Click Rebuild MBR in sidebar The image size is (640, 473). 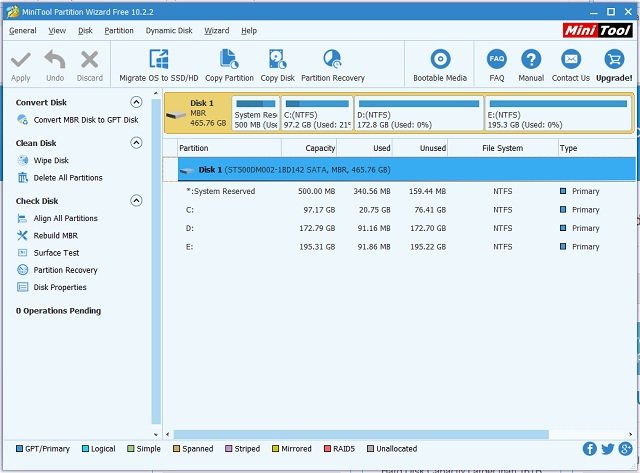pyautogui.click(x=56, y=235)
